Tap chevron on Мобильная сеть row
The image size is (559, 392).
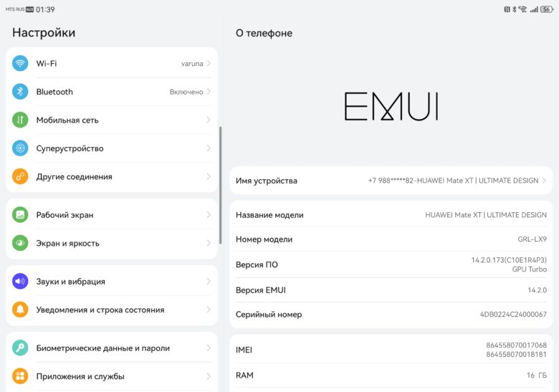pos(209,120)
